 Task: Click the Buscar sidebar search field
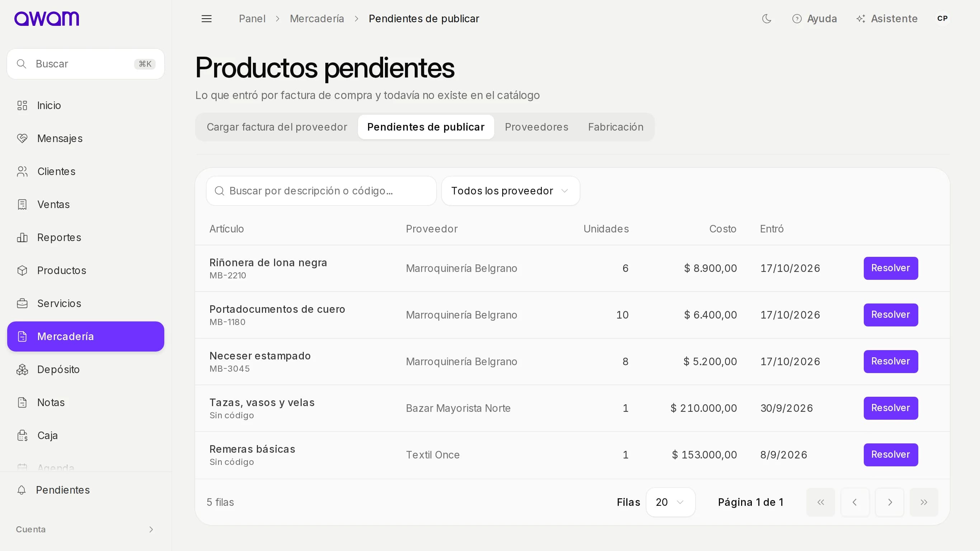tap(86, 64)
